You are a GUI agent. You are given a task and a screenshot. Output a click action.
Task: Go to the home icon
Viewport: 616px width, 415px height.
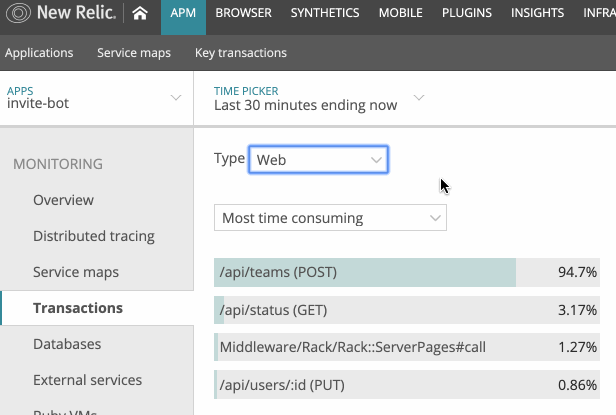click(x=140, y=13)
